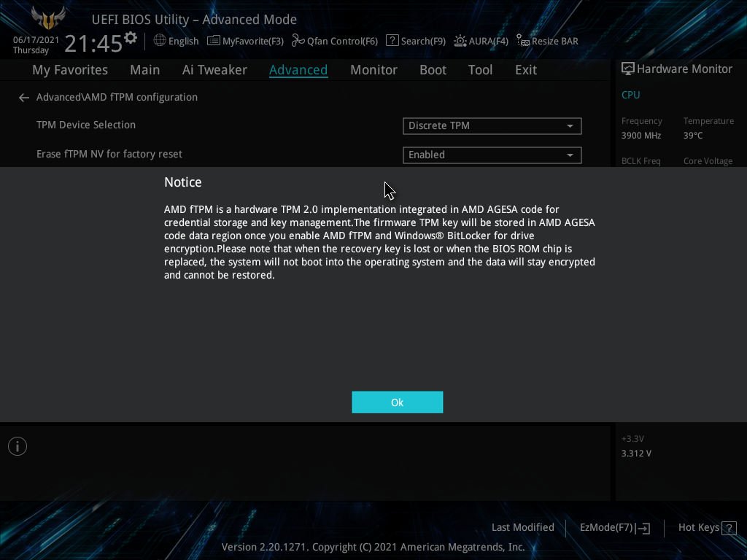
Task: Click the Discrete TPM dropdown arrow
Action: (x=570, y=126)
